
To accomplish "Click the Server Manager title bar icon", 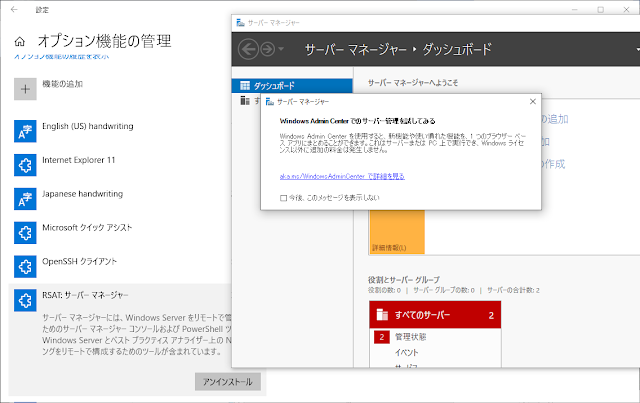I will [240, 23].
